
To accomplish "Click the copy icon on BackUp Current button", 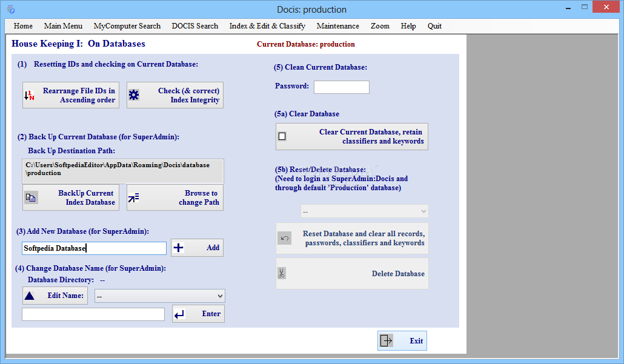I will (31, 197).
